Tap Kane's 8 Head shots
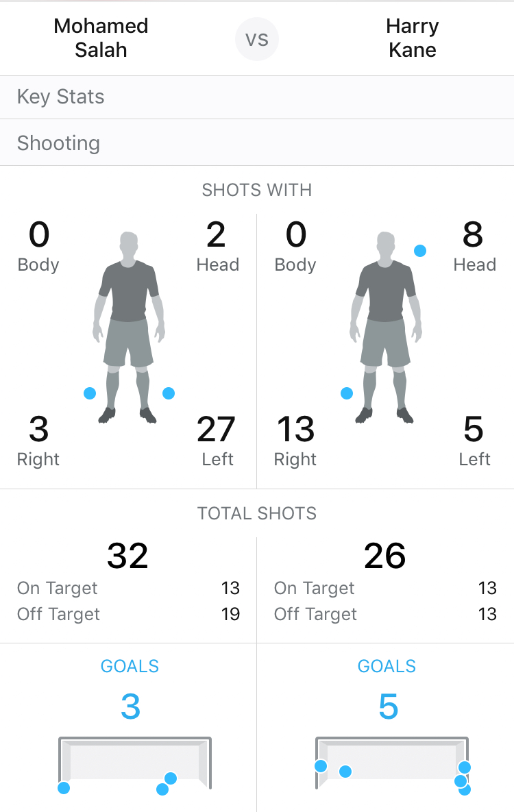The height and width of the screenshot is (812, 514). 474,246
